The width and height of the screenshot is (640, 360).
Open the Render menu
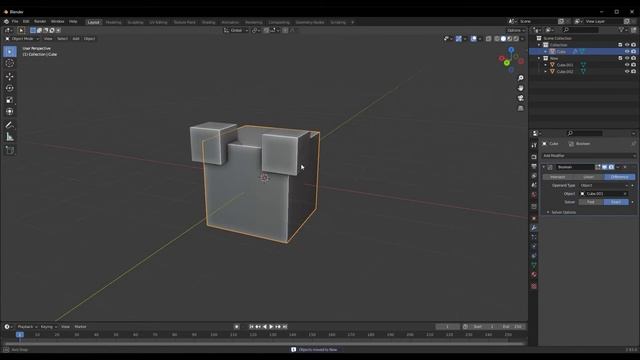click(x=40, y=22)
